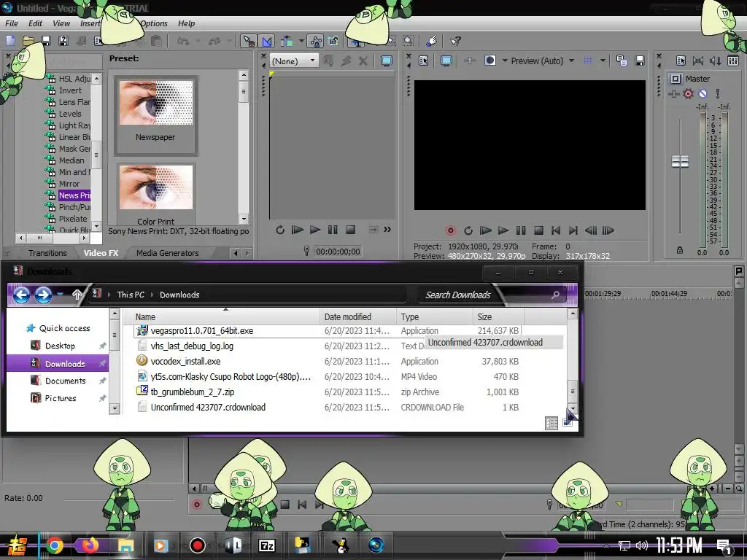Open the Mixing Console icon
The width and height of the screenshot is (747, 560).
733,61
